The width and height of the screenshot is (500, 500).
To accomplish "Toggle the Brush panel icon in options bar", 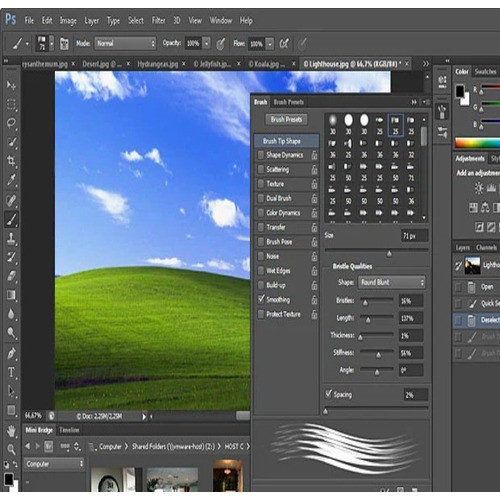I will click(64, 44).
